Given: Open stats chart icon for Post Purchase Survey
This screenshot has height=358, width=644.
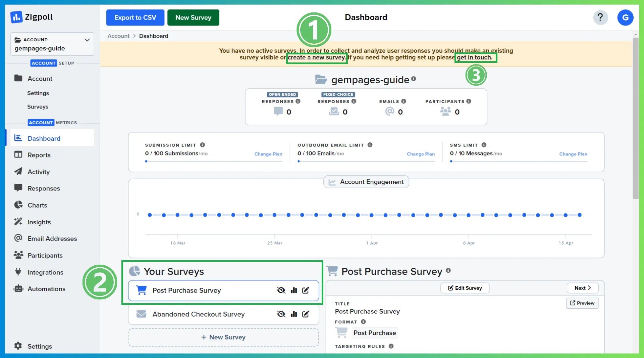Looking at the screenshot, I should click(x=294, y=290).
